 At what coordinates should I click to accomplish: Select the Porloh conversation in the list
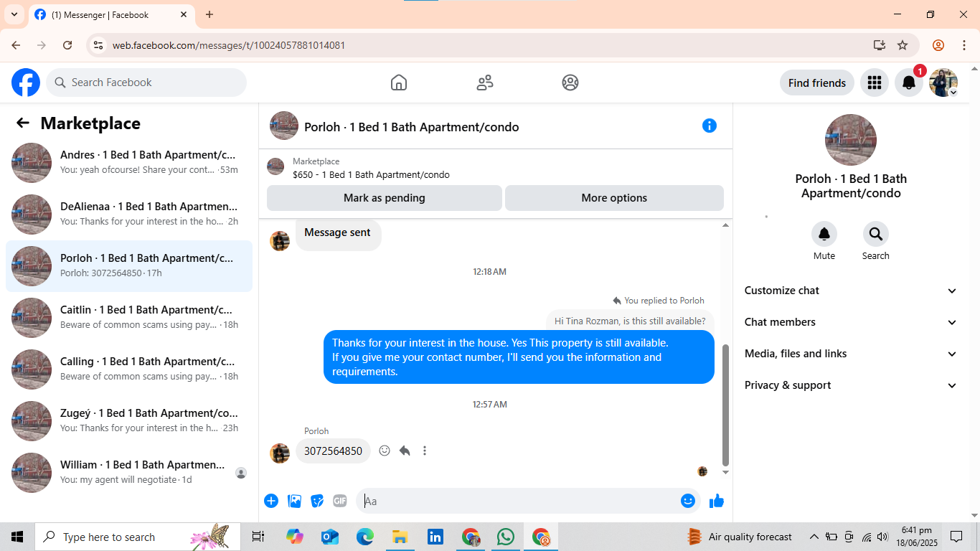tap(129, 266)
